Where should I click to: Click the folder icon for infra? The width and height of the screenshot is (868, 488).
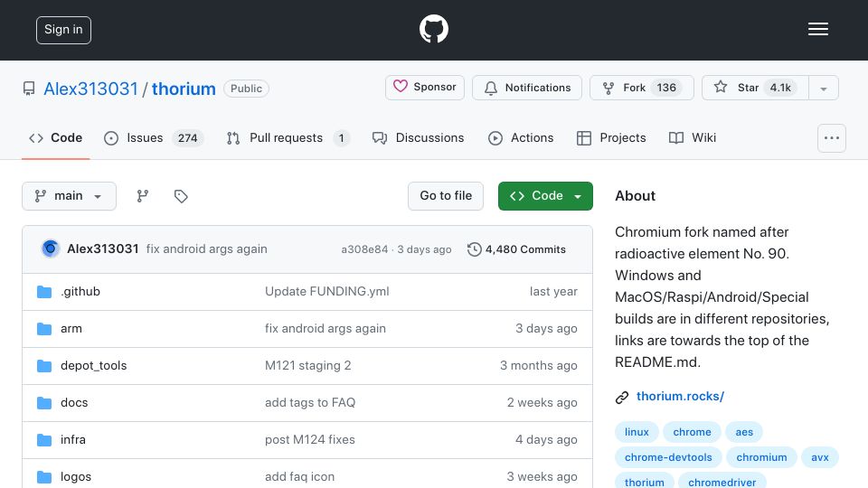pos(44,440)
